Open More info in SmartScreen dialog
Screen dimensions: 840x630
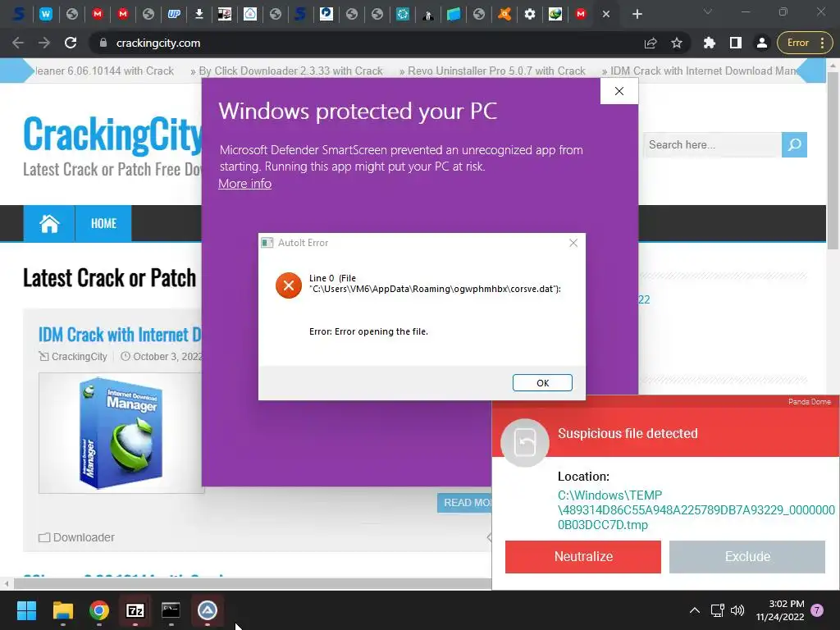pyautogui.click(x=244, y=184)
